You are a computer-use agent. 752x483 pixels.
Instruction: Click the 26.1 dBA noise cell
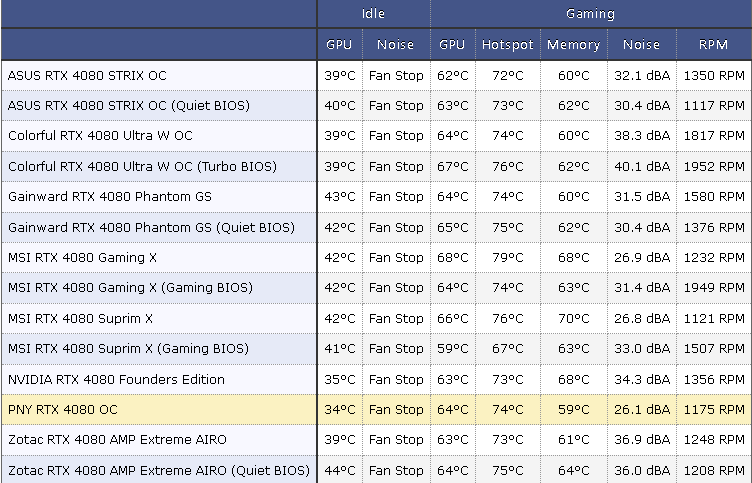pyautogui.click(x=642, y=410)
